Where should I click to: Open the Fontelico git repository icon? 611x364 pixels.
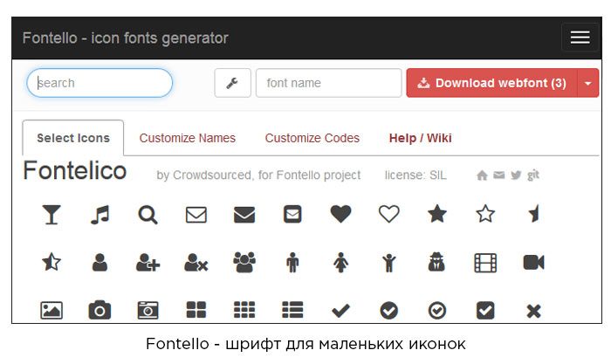click(533, 175)
